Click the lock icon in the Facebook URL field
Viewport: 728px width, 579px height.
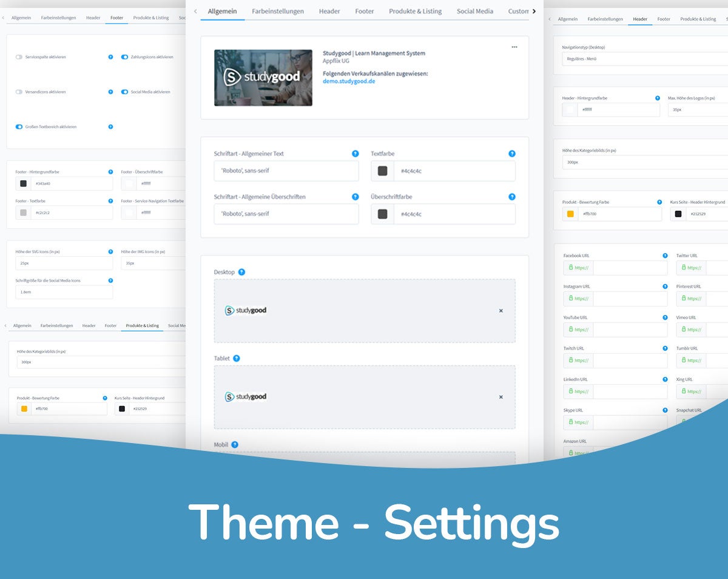[x=571, y=268]
